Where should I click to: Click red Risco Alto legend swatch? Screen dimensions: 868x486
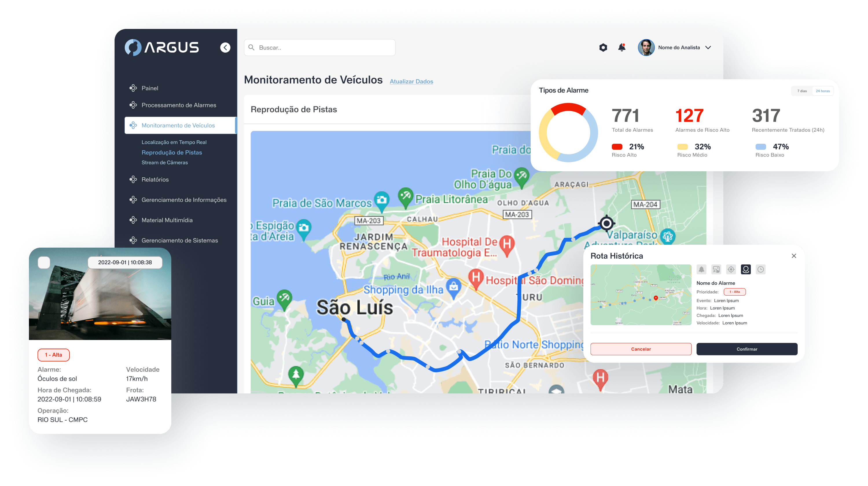pyautogui.click(x=617, y=147)
